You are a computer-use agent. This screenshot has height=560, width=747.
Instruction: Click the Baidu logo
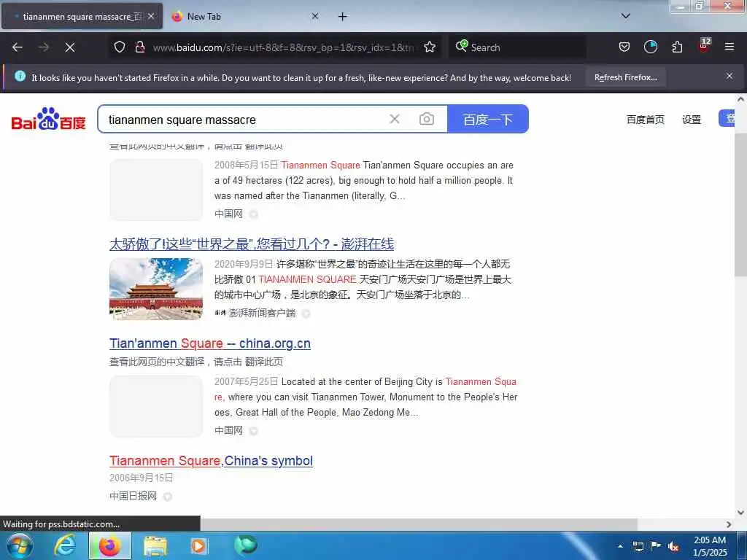click(x=48, y=119)
